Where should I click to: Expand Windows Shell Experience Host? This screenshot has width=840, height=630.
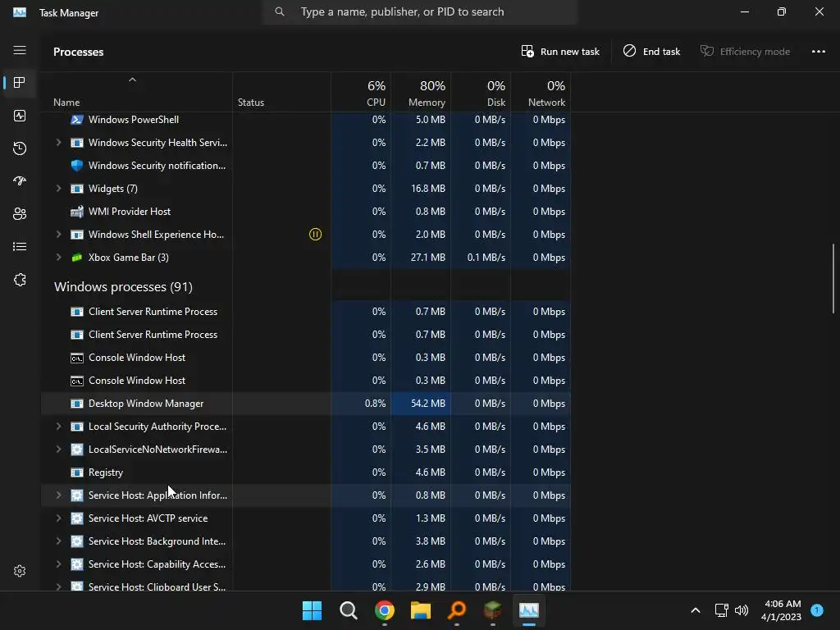pos(58,235)
